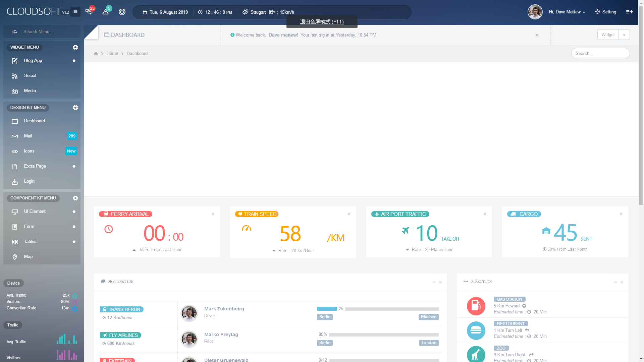The width and height of the screenshot is (644, 362).
Task: Click the Air Port Traffic plane icon
Action: coord(406,230)
